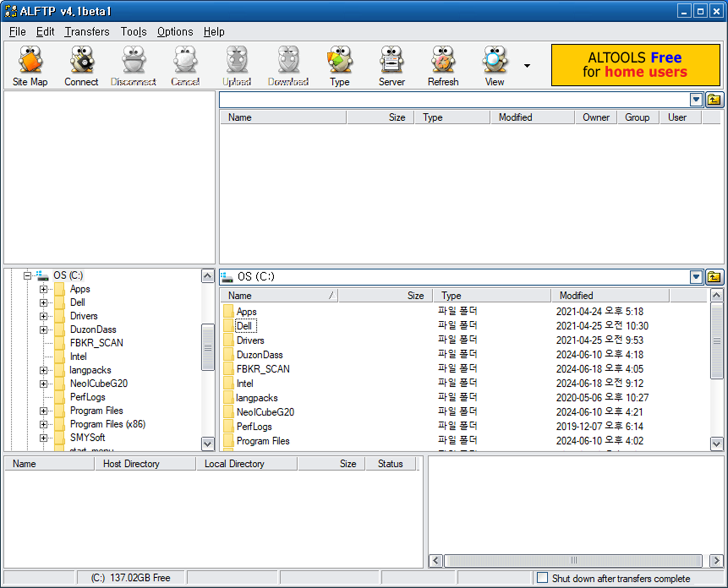Click the parent directory button for local pane
Viewport: 728px width, 588px height.
click(714, 276)
